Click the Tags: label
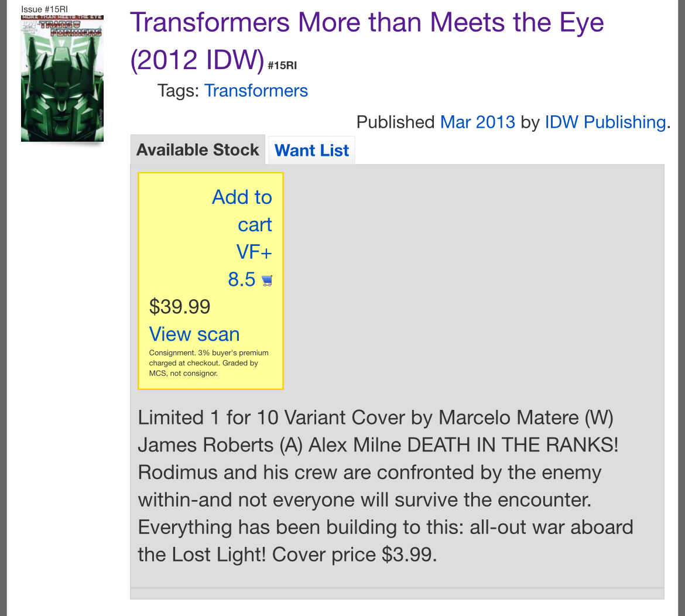 click(x=178, y=91)
